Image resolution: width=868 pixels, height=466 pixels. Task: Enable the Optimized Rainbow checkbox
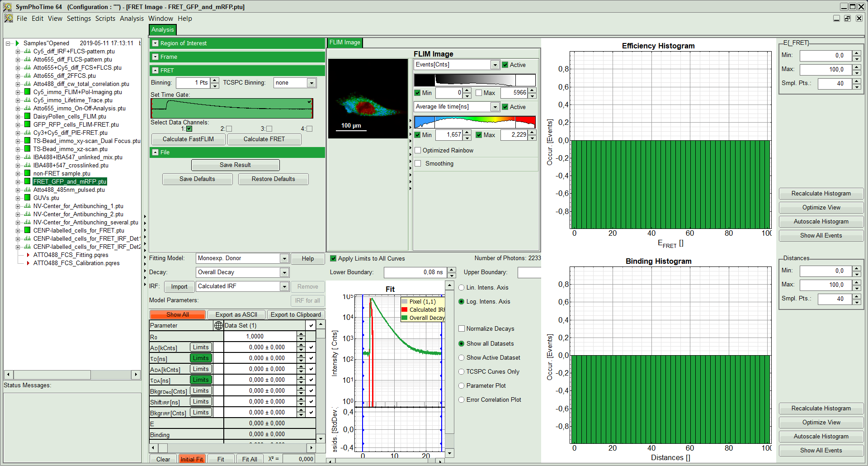(x=418, y=151)
